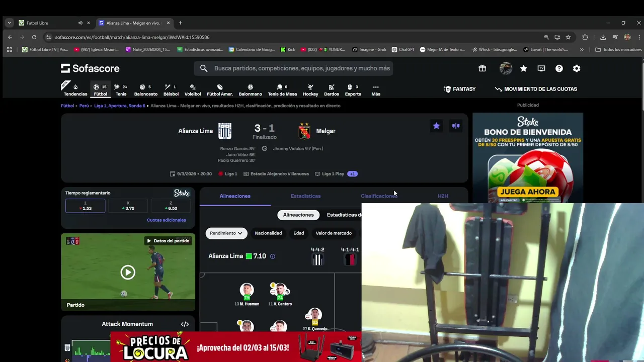Click the Melgar team crest
This screenshot has width=644, height=362.
[x=304, y=131]
